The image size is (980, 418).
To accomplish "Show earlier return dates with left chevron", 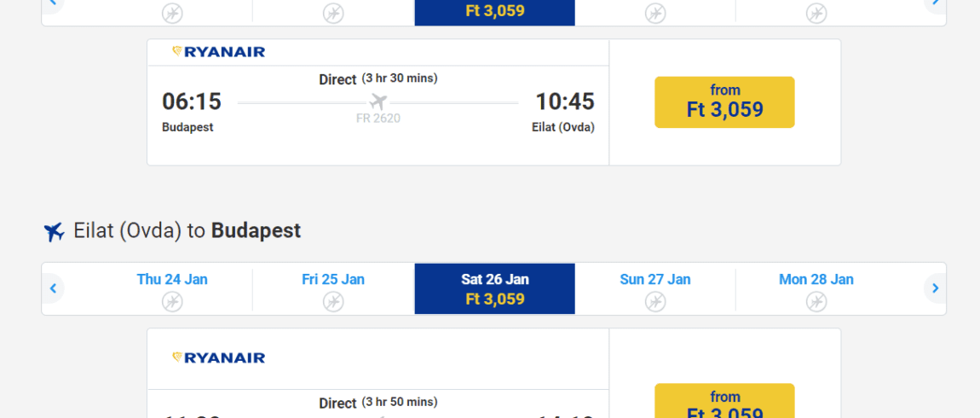I will pos(53,288).
